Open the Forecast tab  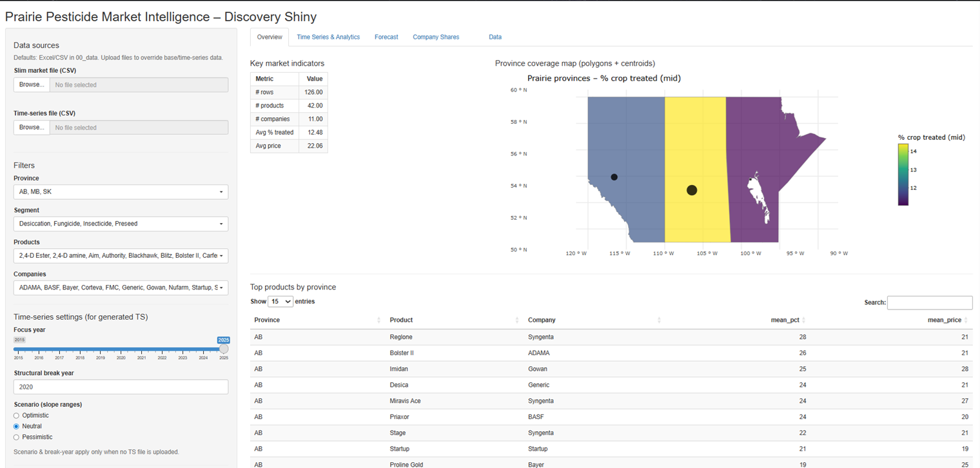pos(386,37)
